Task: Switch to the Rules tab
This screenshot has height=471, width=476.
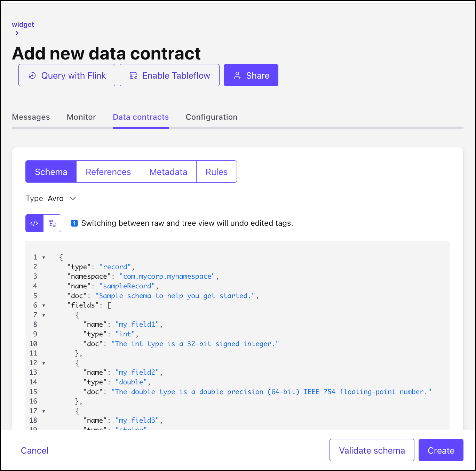Action: 216,172
